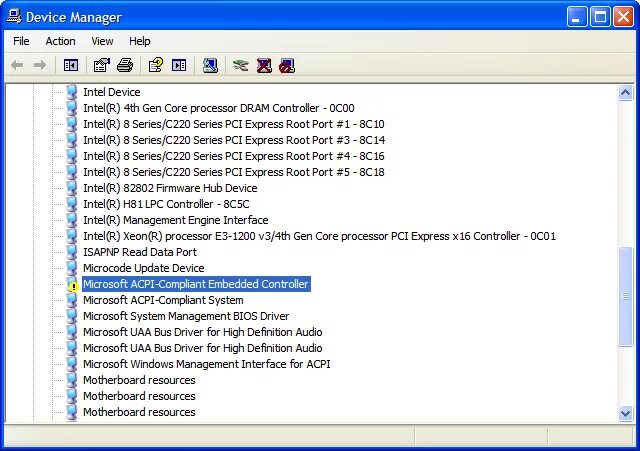640x451 pixels.
Task: Click the green Update Driver toolbar icon
Action: coord(241,65)
